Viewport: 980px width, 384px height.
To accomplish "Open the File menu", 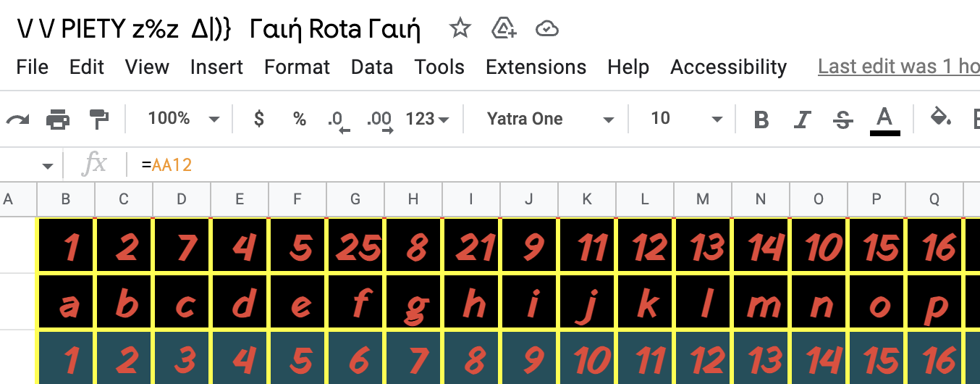I will tap(32, 67).
